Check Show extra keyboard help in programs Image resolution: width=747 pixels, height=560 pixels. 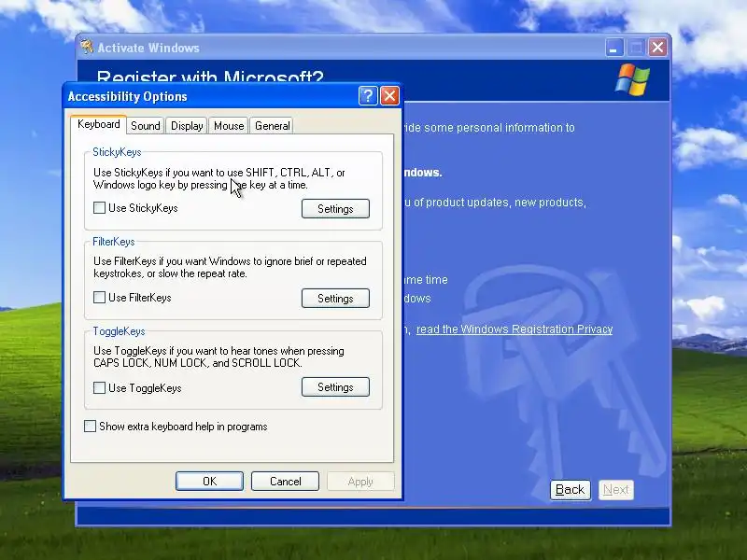90,427
